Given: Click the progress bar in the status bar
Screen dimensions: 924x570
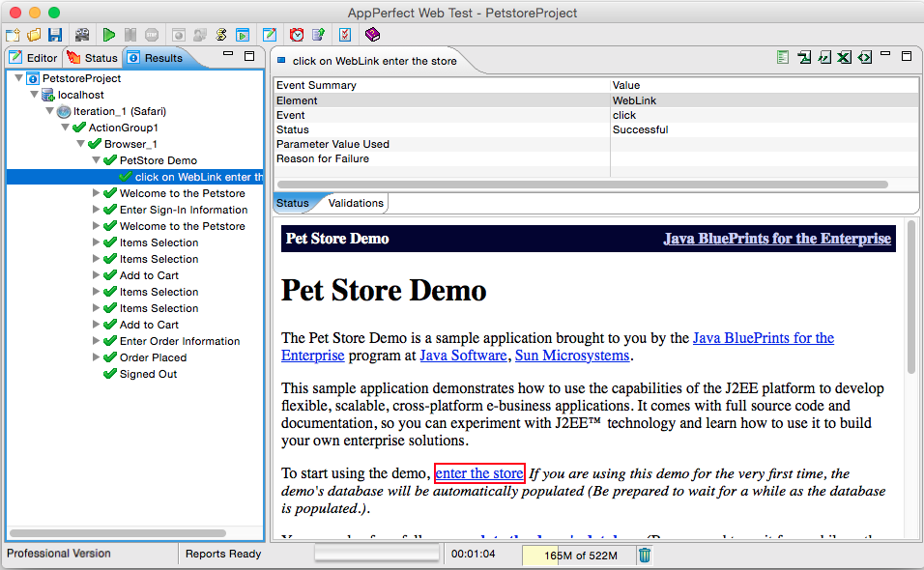Looking at the screenshot, I should (377, 553).
